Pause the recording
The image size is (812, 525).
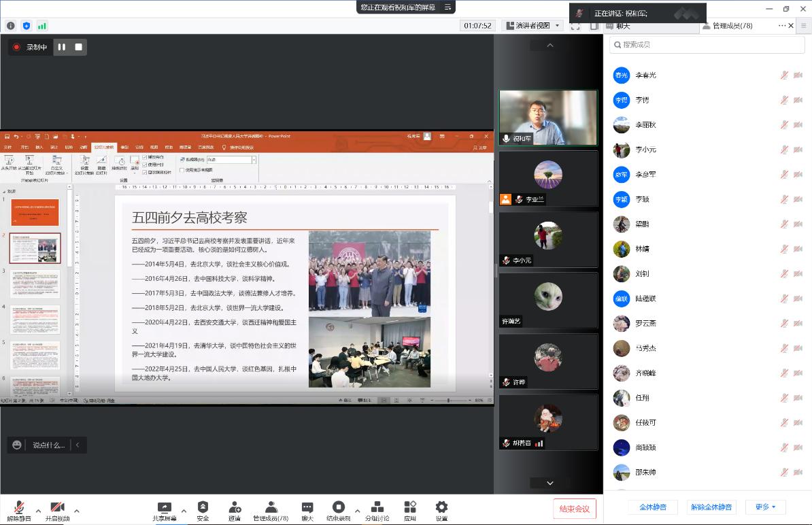(62, 47)
